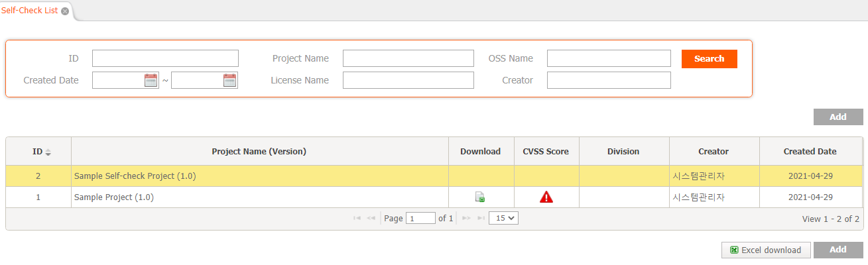This screenshot has width=868, height=265.
Task: Click the red CVSS warning icon
Action: click(x=546, y=197)
